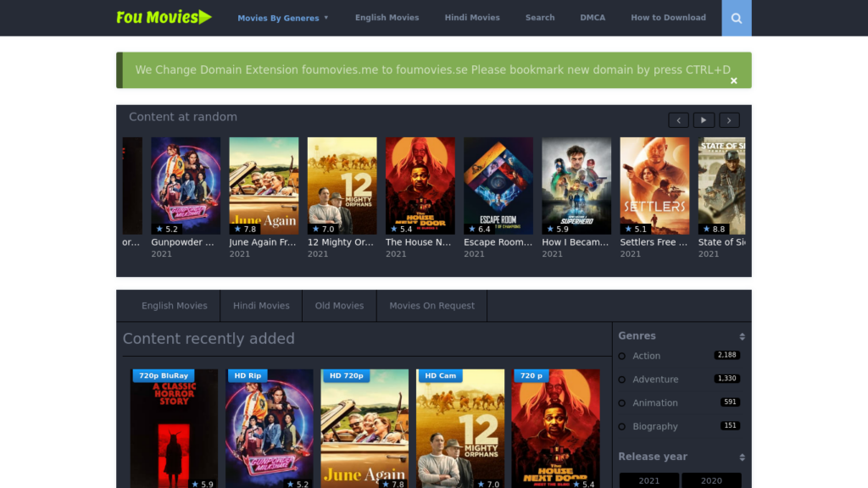Open Settlers carousel poster

pos(654,186)
